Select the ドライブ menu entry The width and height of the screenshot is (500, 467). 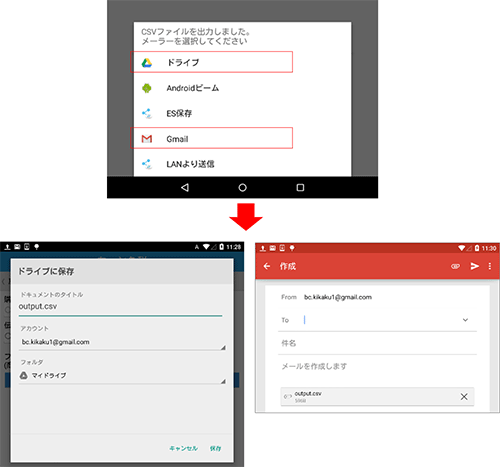click(x=211, y=62)
